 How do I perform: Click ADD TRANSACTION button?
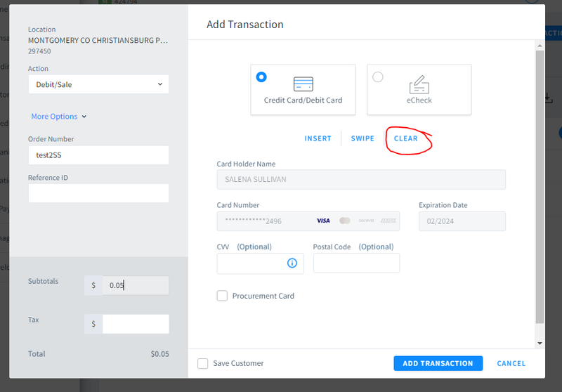[x=438, y=363]
